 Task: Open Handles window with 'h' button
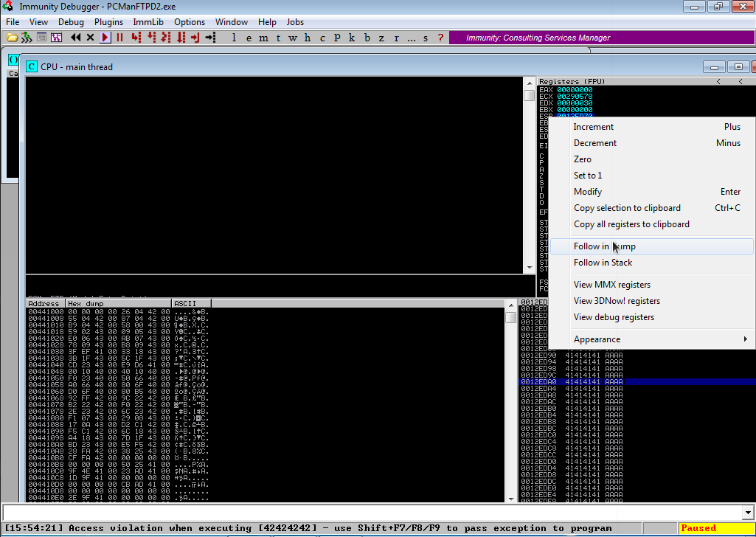(x=308, y=38)
